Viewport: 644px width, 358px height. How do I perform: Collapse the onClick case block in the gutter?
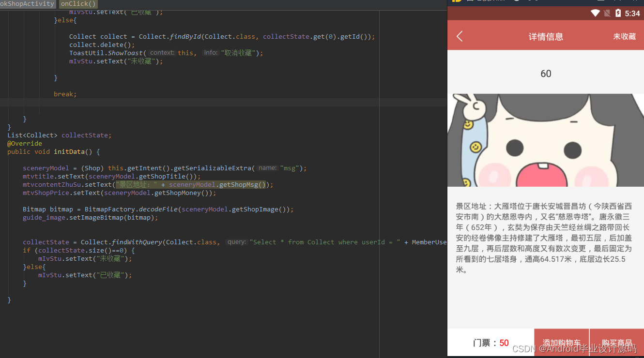click(4, 12)
